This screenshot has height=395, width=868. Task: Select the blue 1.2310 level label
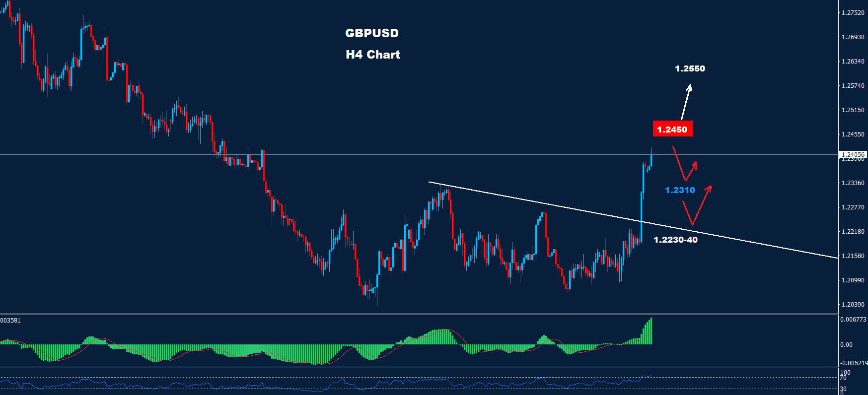coord(680,190)
